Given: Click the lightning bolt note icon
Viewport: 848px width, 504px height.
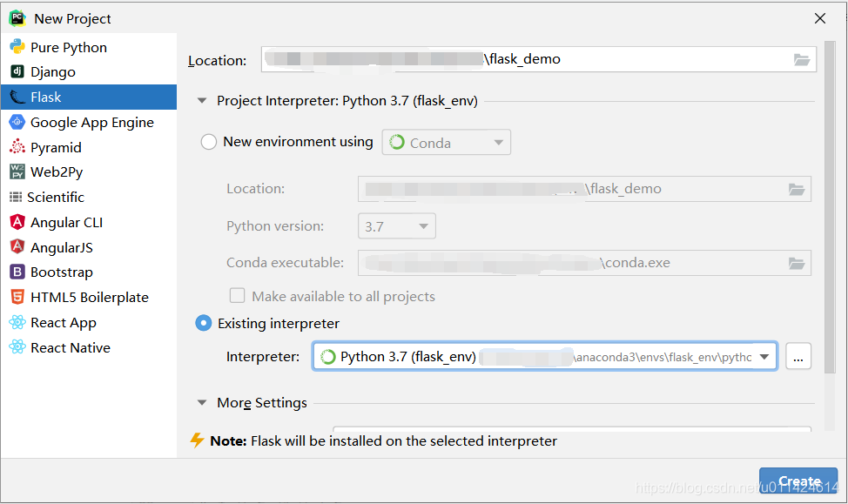Looking at the screenshot, I should click(x=198, y=440).
